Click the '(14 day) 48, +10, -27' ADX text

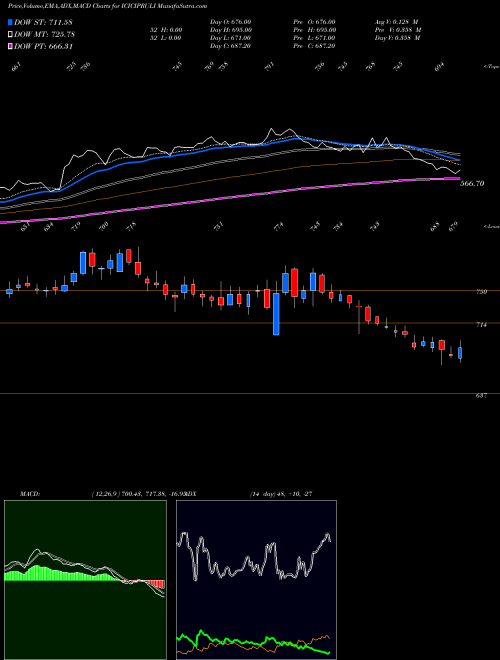(280, 493)
